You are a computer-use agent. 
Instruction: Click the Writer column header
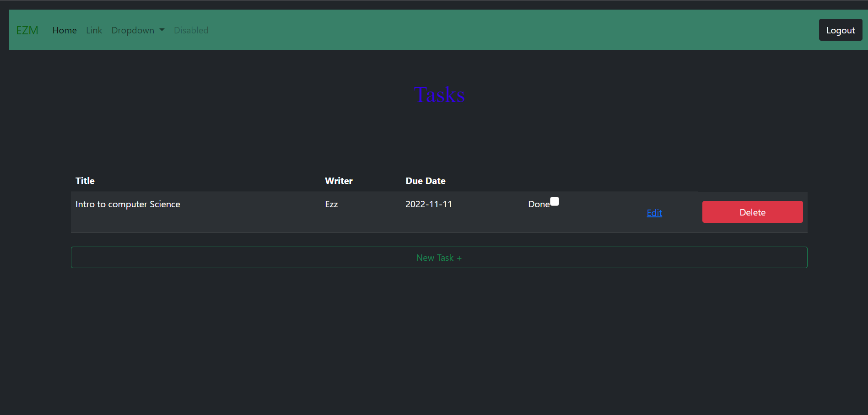click(339, 181)
